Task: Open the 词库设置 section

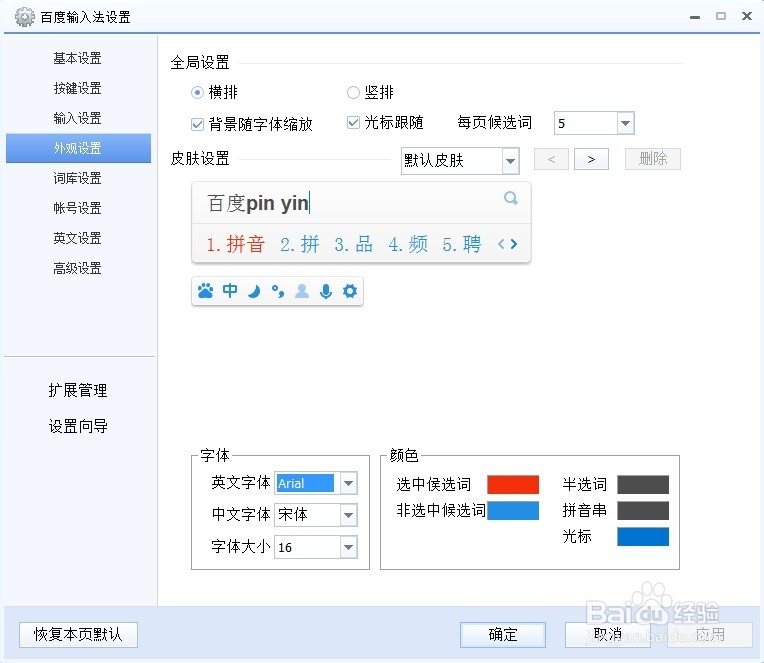Action: click(x=77, y=178)
